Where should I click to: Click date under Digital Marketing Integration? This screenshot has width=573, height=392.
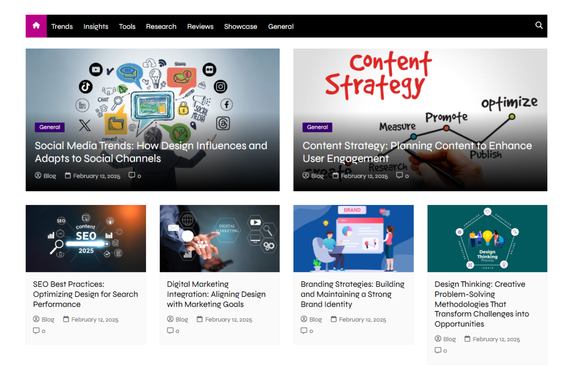coord(229,319)
